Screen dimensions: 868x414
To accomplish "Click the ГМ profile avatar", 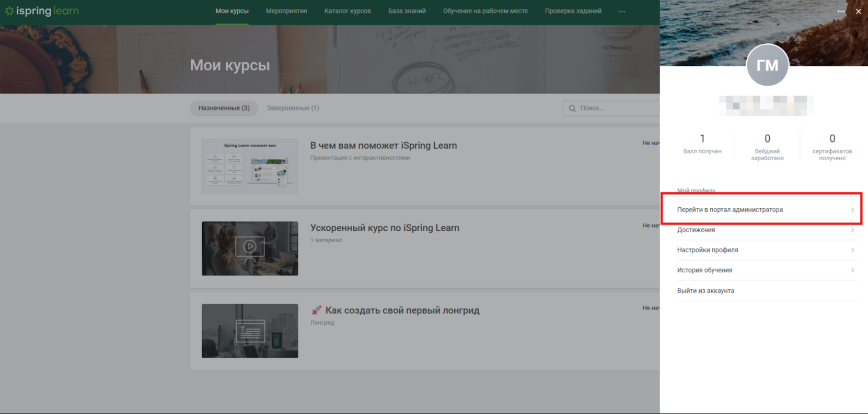I will [767, 65].
